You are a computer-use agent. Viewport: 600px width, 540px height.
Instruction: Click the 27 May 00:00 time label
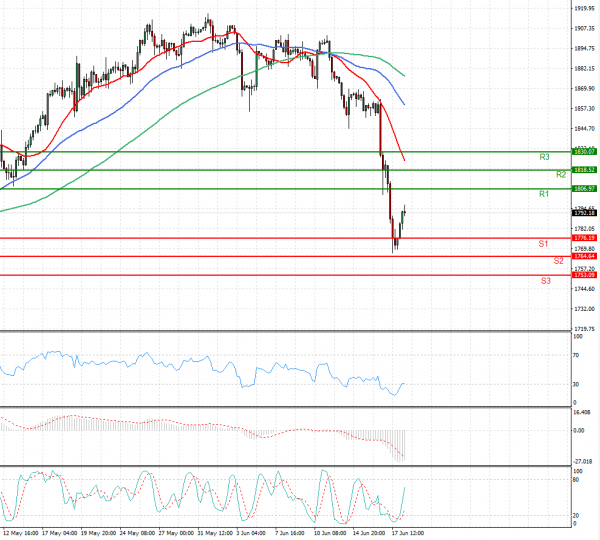tap(176, 533)
